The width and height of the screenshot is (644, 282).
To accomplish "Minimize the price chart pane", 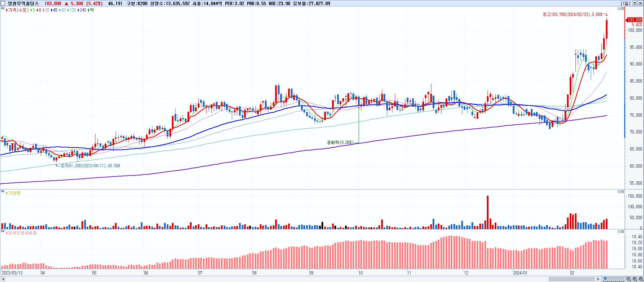I will pos(619,9).
